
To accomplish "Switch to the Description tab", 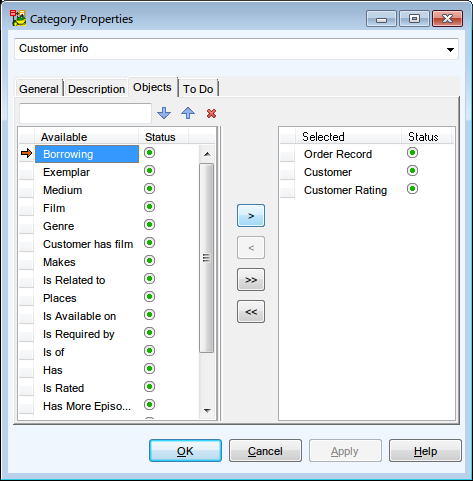I will (x=97, y=89).
